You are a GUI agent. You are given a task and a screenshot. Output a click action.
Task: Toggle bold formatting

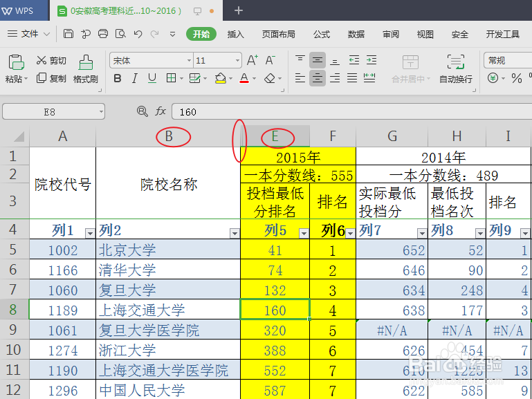[x=118, y=78]
